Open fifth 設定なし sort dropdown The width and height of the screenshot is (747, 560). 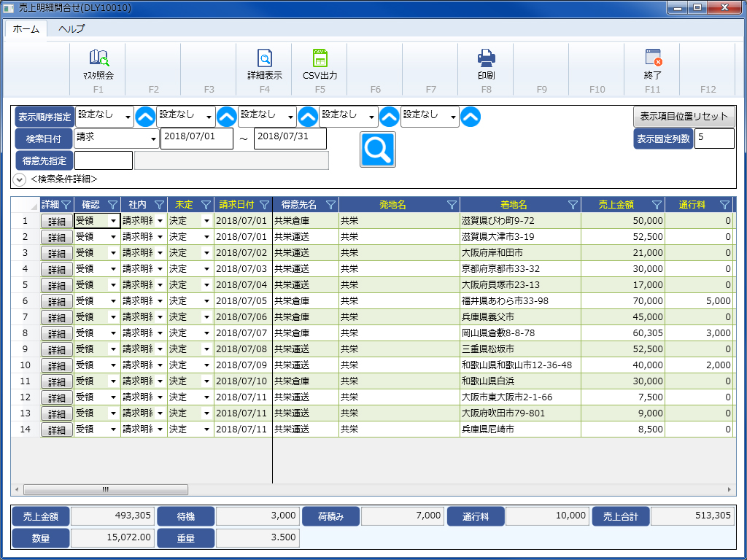pyautogui.click(x=430, y=117)
